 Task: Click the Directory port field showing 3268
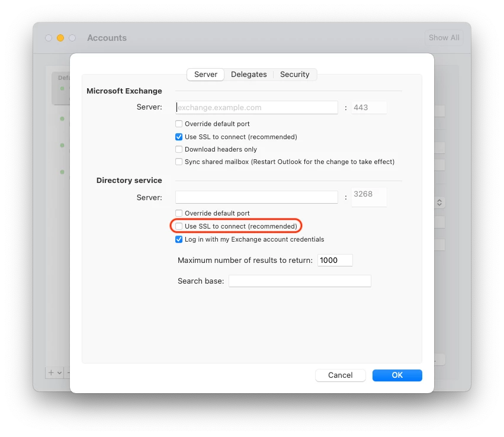(369, 197)
